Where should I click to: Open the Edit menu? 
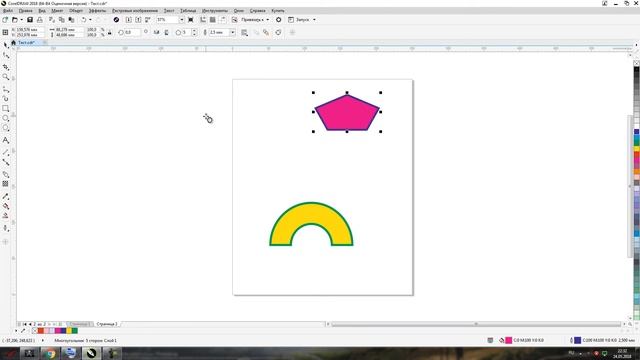coord(26,11)
